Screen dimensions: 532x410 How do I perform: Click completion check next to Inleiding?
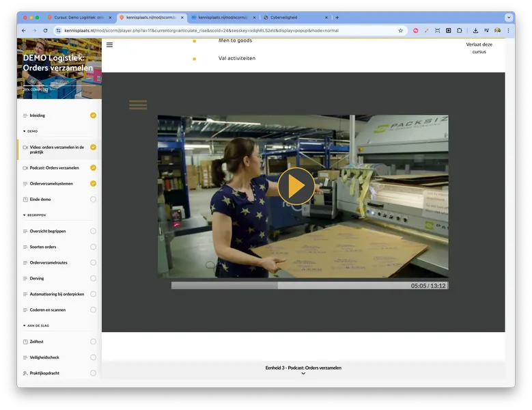[93, 115]
